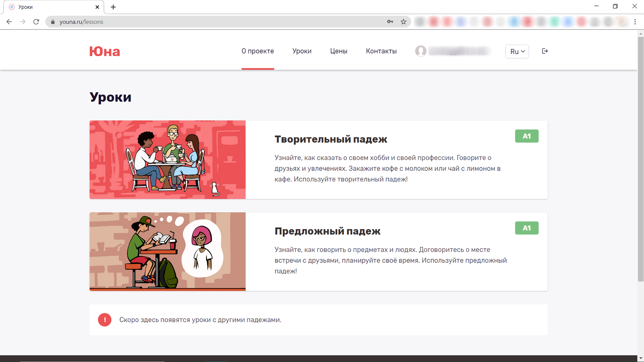This screenshot has height=362, width=644.
Task: Go to Уроки navigation item
Action: tap(302, 51)
